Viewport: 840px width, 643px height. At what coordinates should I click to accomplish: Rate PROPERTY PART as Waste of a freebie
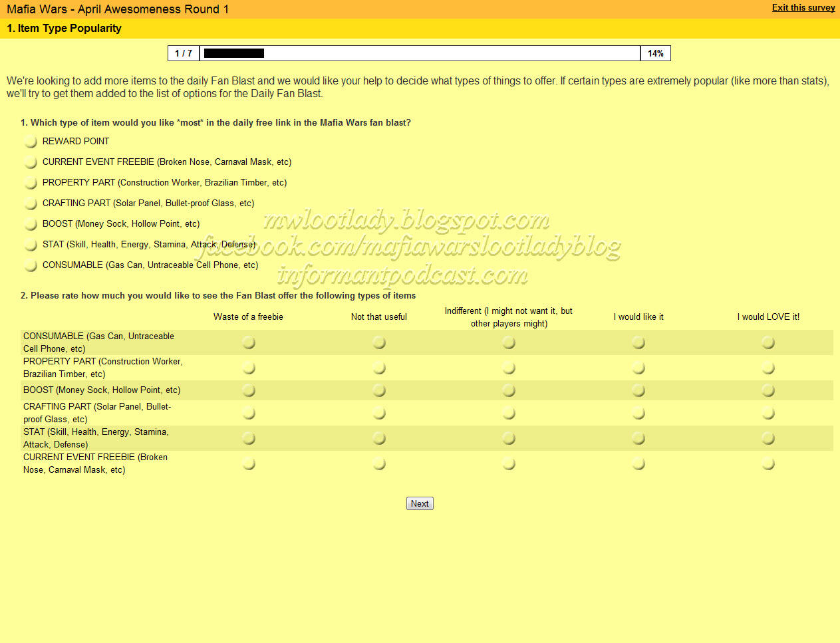click(249, 368)
